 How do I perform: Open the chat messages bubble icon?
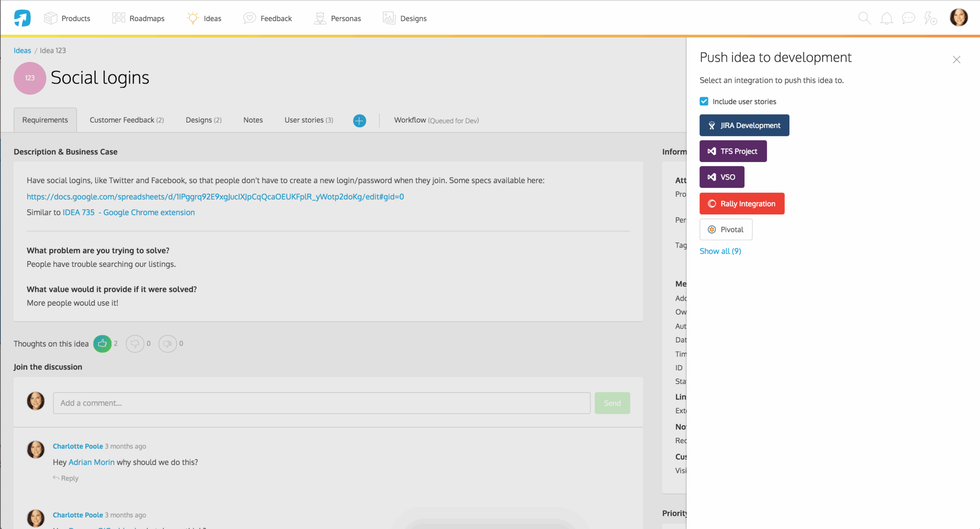(x=908, y=18)
